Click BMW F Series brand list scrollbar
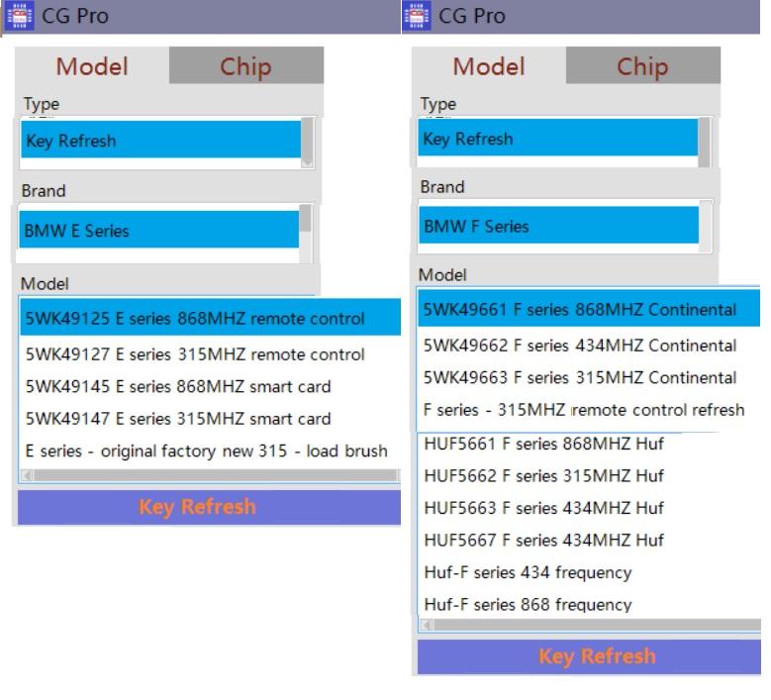 [x=706, y=227]
